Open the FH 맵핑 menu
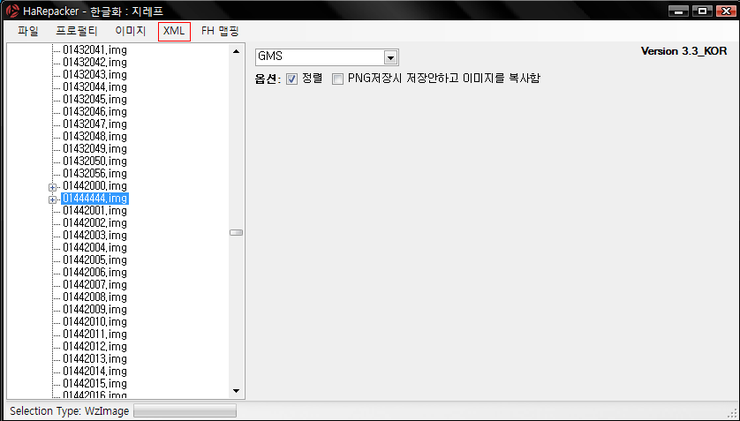The image size is (740, 421). [x=220, y=32]
